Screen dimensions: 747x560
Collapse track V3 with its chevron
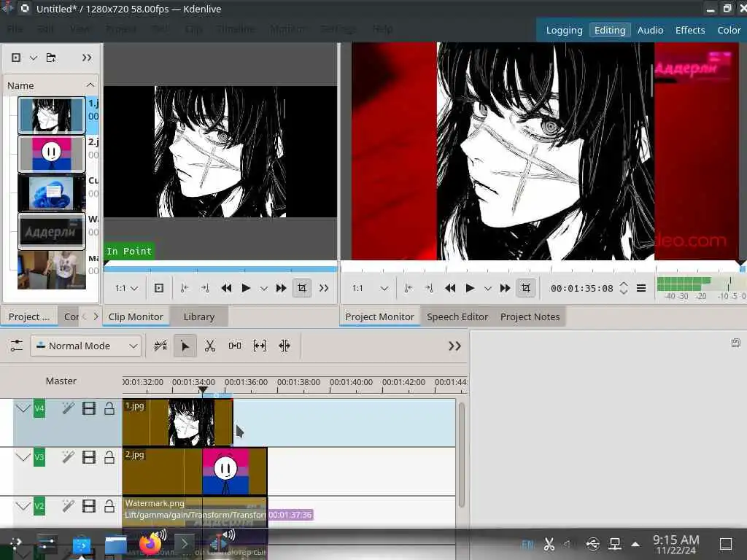click(x=23, y=457)
